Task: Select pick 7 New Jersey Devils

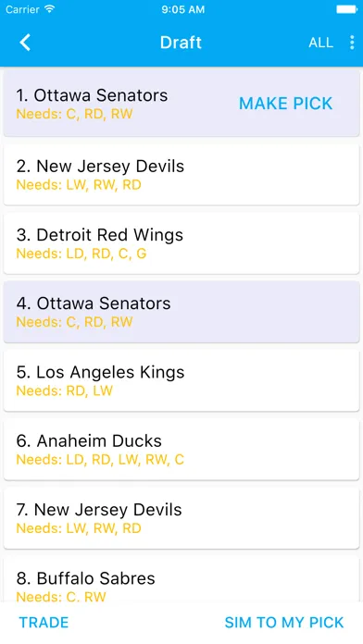Action: [181, 518]
